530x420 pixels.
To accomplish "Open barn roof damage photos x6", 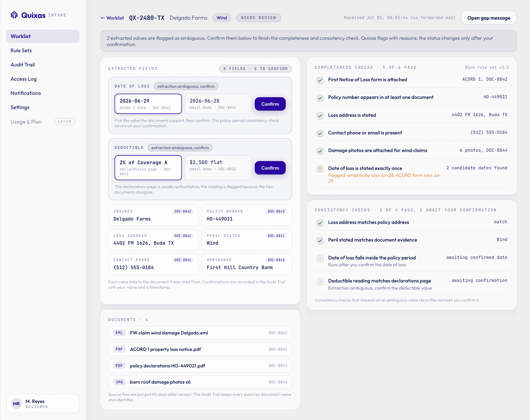I will coord(200,382).
